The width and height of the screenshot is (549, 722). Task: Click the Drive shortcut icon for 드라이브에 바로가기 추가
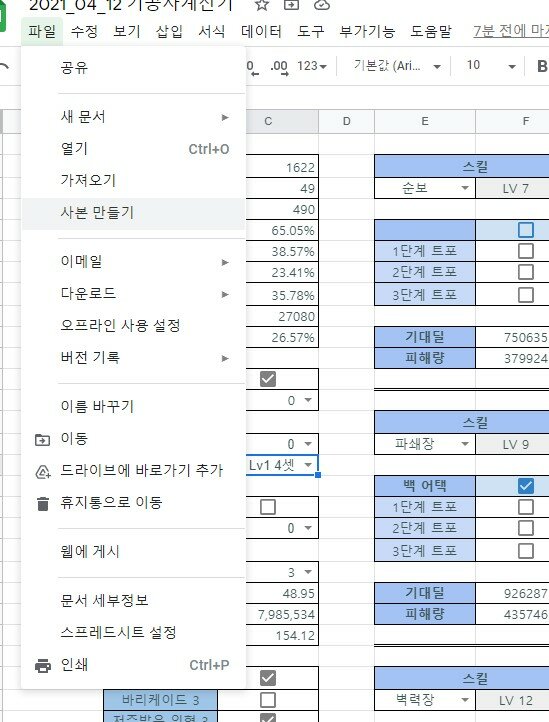[43, 472]
